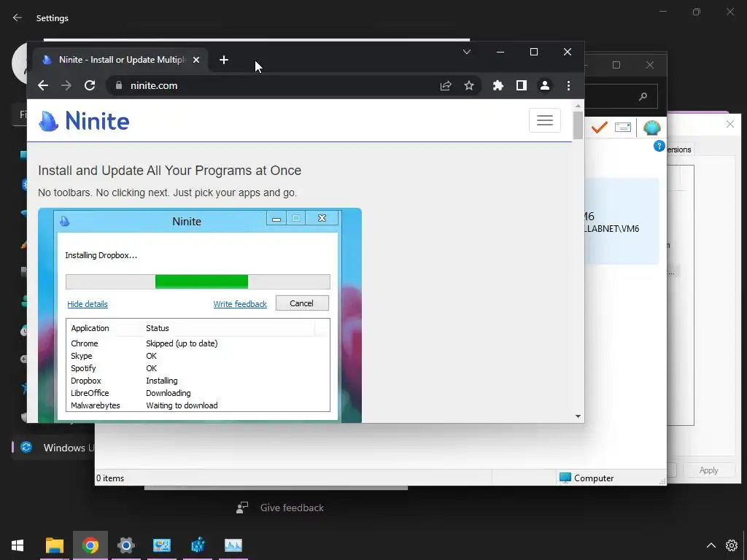Screen dimensions: 747x560
Task: Click the Ninite favicon on the browser tab
Action: click(47, 60)
